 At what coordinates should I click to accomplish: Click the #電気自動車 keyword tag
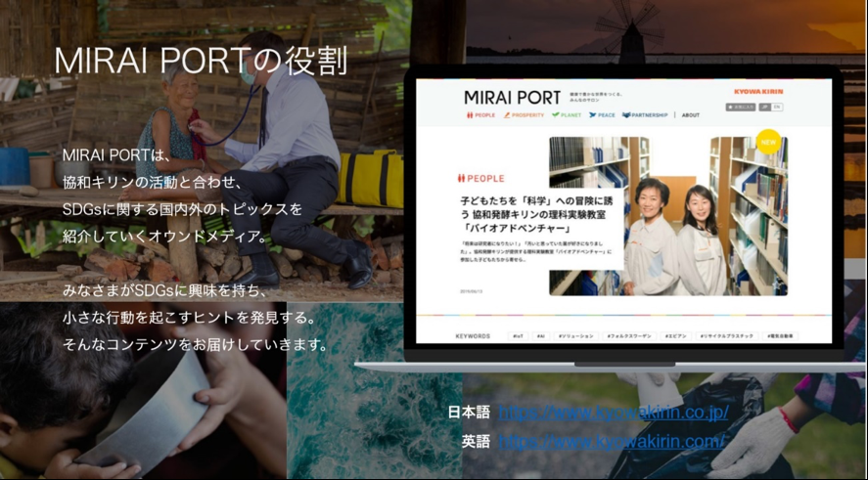tap(779, 336)
